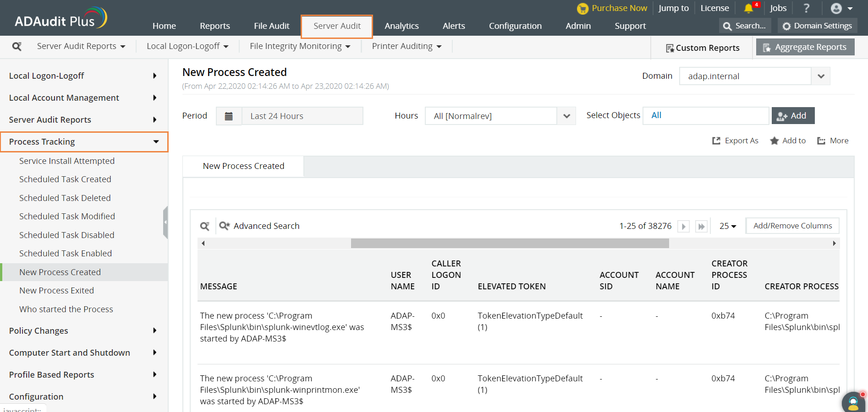Click the help question mark icon
The height and width of the screenshot is (412, 868).
pos(807,8)
